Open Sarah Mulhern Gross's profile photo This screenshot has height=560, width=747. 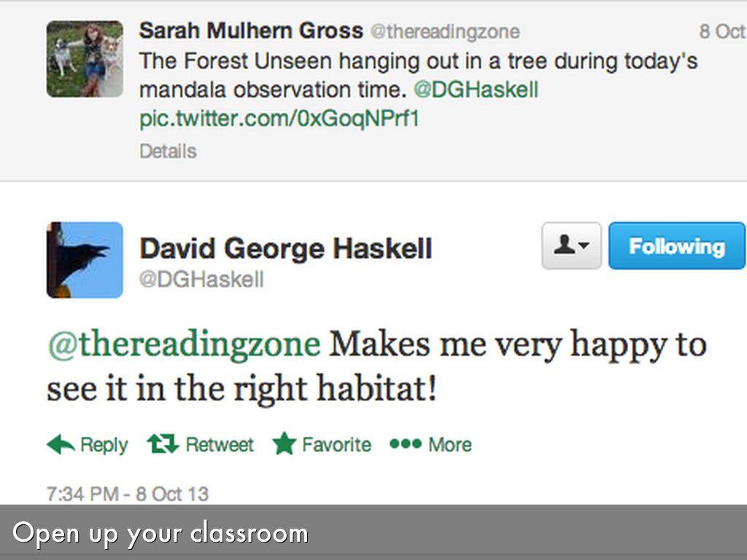(x=85, y=59)
